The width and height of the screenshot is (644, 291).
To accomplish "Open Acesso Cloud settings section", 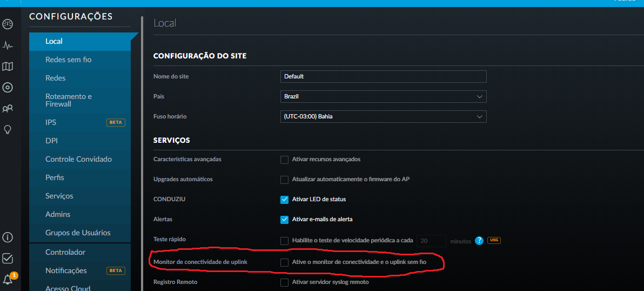I will tap(80, 287).
